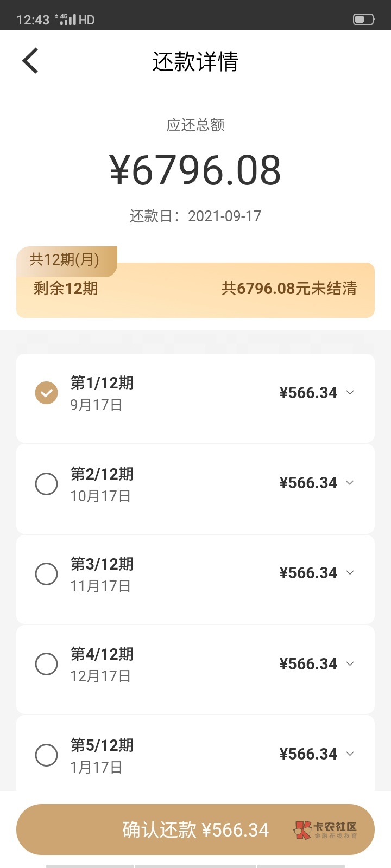
Task: Expand the 10月17日 installment chevron
Action: (350, 483)
